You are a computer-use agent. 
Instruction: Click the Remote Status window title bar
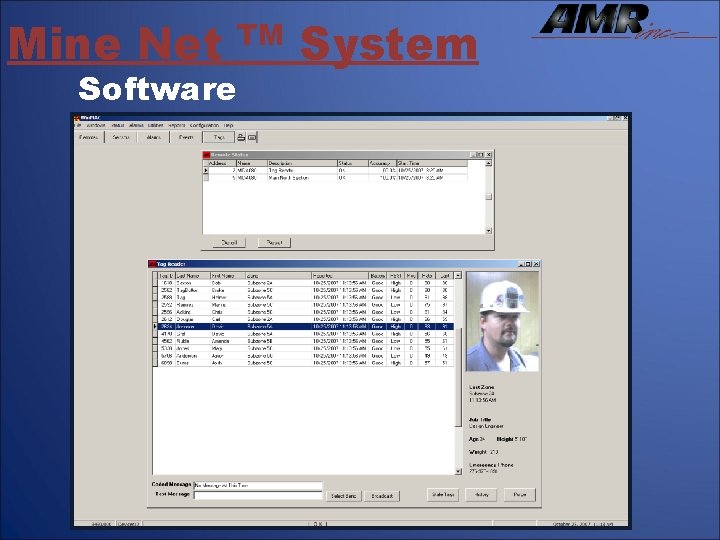point(348,155)
